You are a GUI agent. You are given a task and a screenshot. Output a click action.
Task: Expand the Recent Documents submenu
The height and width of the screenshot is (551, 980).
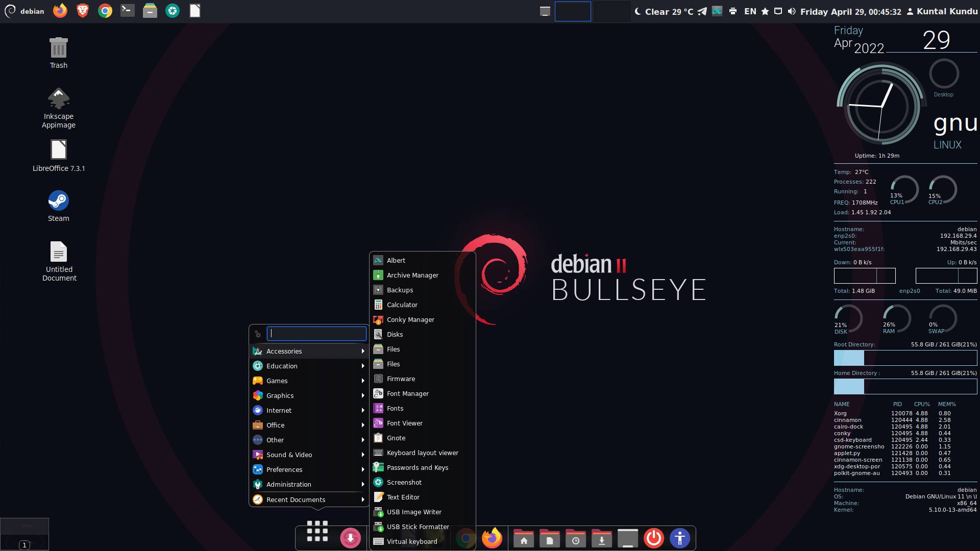309,499
